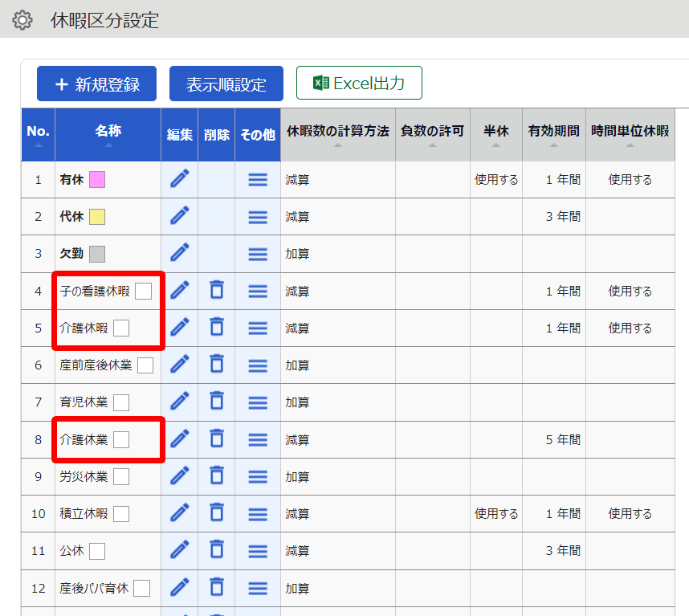This screenshot has height=616, width=689.
Task: Click the edit pencil for 労災休業
Action: click(180, 476)
